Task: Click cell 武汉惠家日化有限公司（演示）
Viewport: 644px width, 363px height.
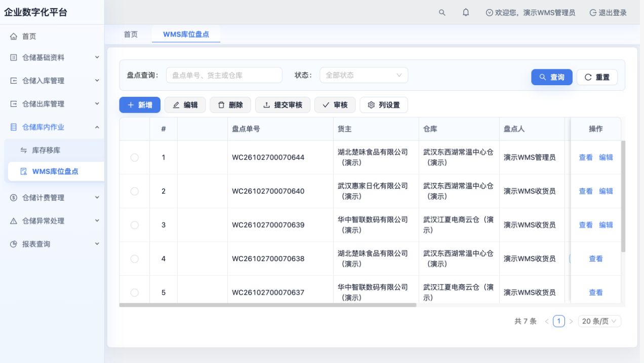Action: tap(376, 191)
